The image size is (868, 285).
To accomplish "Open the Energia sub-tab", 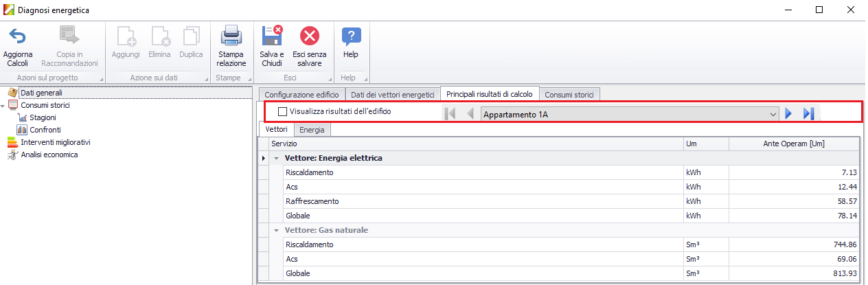I will click(312, 129).
